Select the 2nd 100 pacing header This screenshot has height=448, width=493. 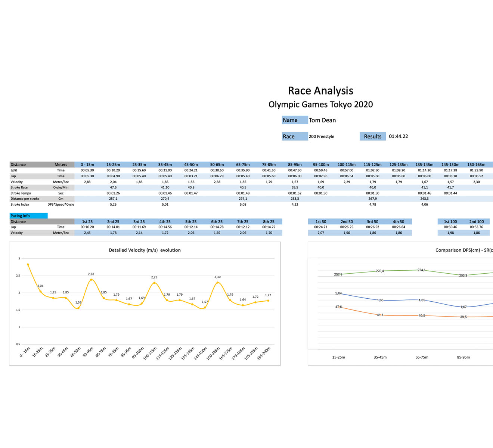[476, 222]
